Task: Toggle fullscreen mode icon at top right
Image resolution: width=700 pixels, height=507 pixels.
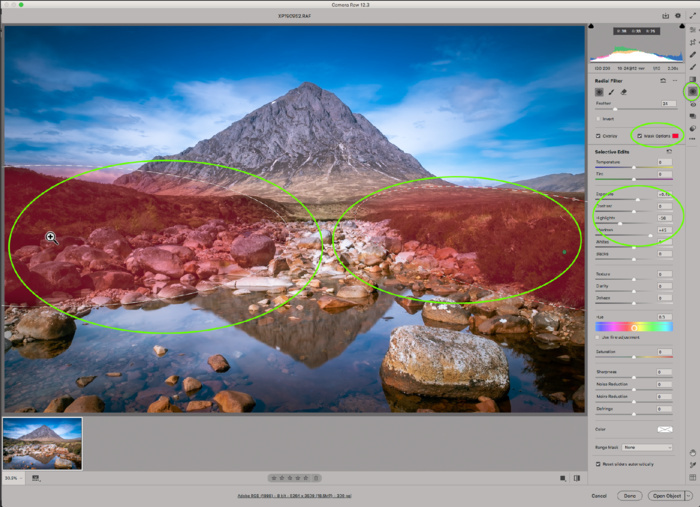Action: tap(691, 16)
